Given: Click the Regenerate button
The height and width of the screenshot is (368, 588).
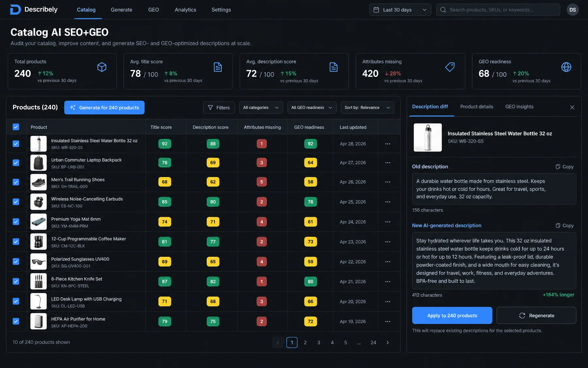Looking at the screenshot, I should [x=536, y=315].
